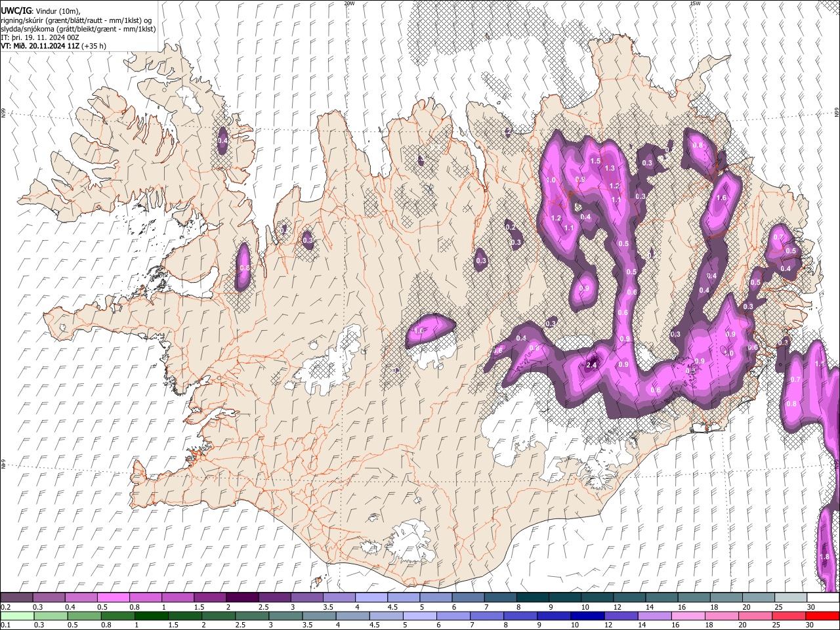Viewport: 840px width, 630px height.
Task: Pick the bright pink swatch between 0.5 and 0.8
Action: [113, 598]
